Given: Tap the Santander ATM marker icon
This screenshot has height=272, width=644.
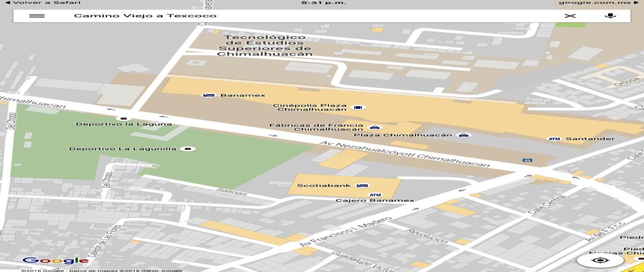Looking at the screenshot, I should click(554, 139).
